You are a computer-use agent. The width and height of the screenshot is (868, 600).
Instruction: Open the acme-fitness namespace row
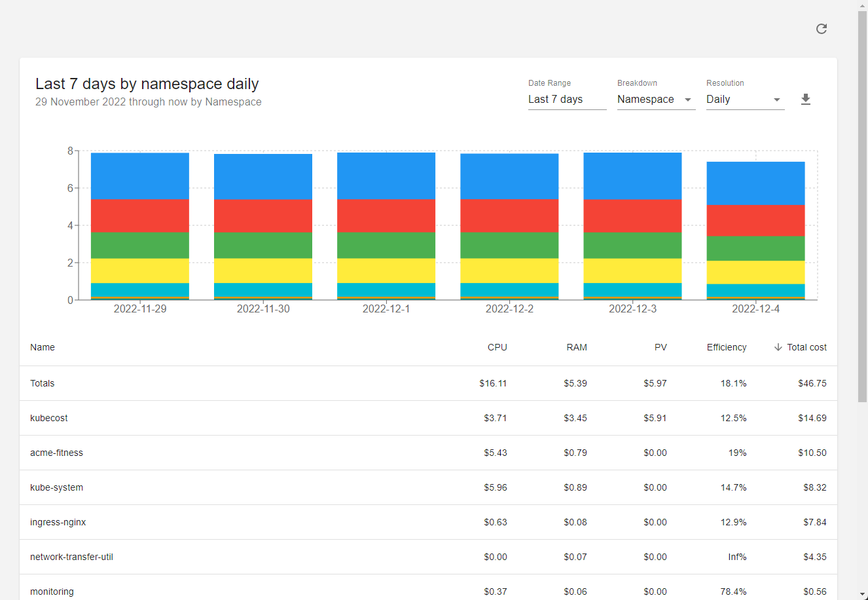[x=428, y=453]
